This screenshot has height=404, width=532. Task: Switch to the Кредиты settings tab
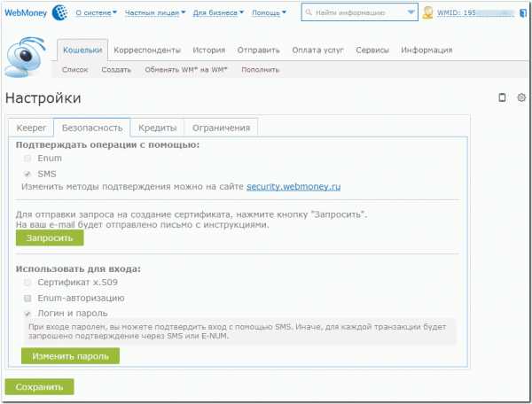tap(158, 128)
